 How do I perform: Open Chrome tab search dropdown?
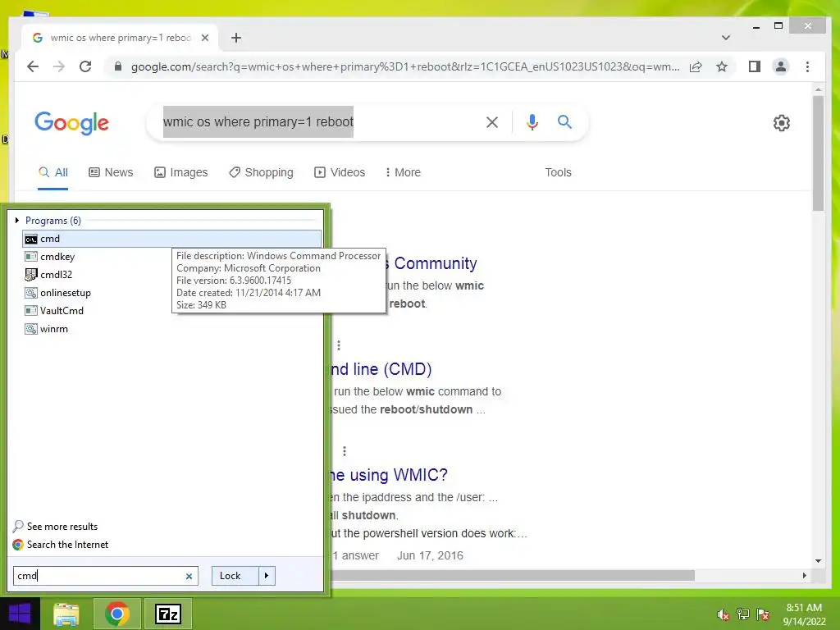(726, 38)
